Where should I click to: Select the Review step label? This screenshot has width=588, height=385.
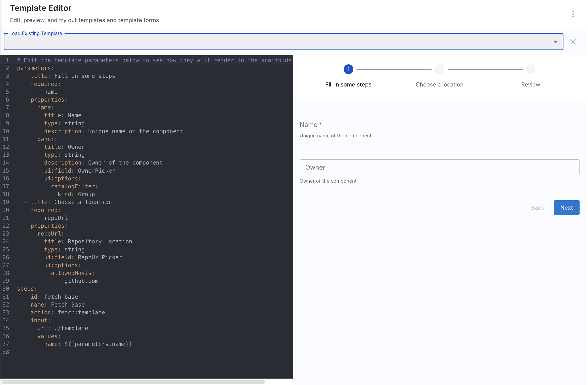[x=530, y=84]
